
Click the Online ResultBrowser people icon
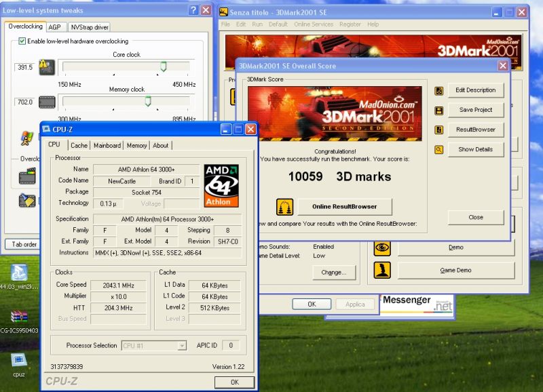click(284, 207)
